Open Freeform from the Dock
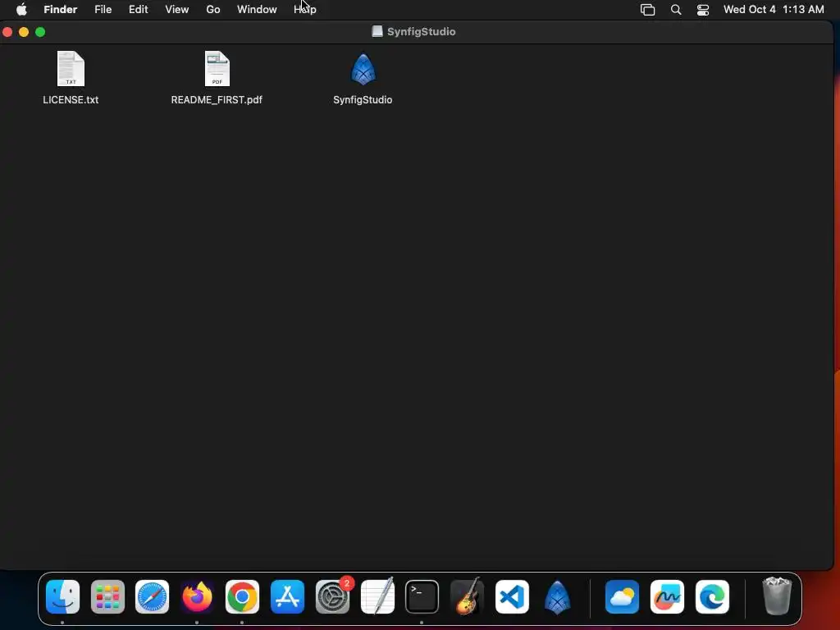The height and width of the screenshot is (630, 840). click(667, 596)
